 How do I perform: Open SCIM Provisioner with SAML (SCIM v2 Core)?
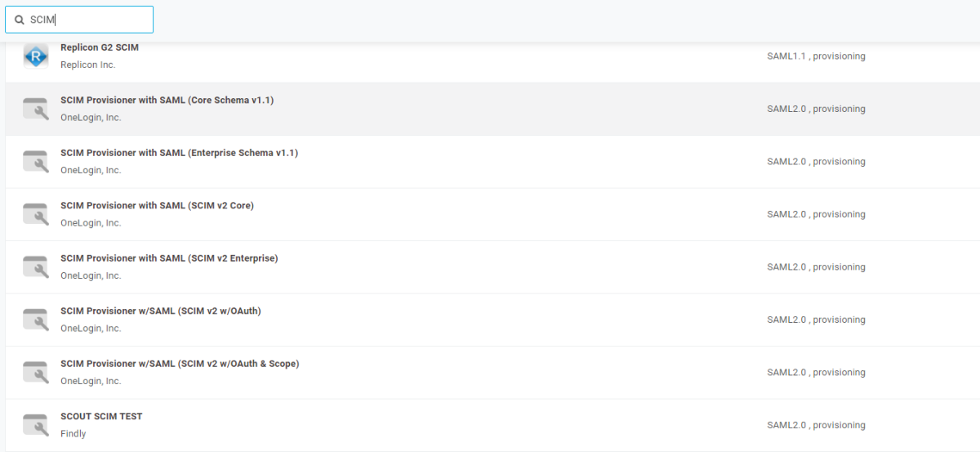(x=157, y=205)
